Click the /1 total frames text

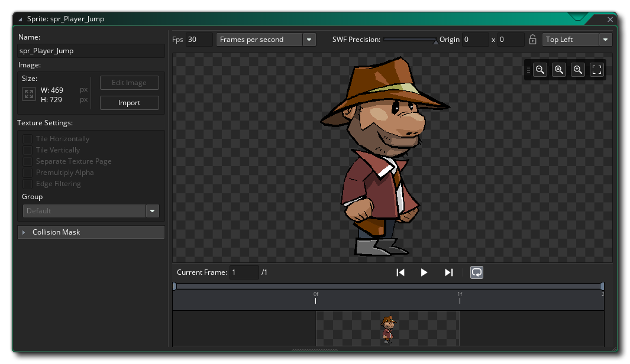(x=264, y=272)
